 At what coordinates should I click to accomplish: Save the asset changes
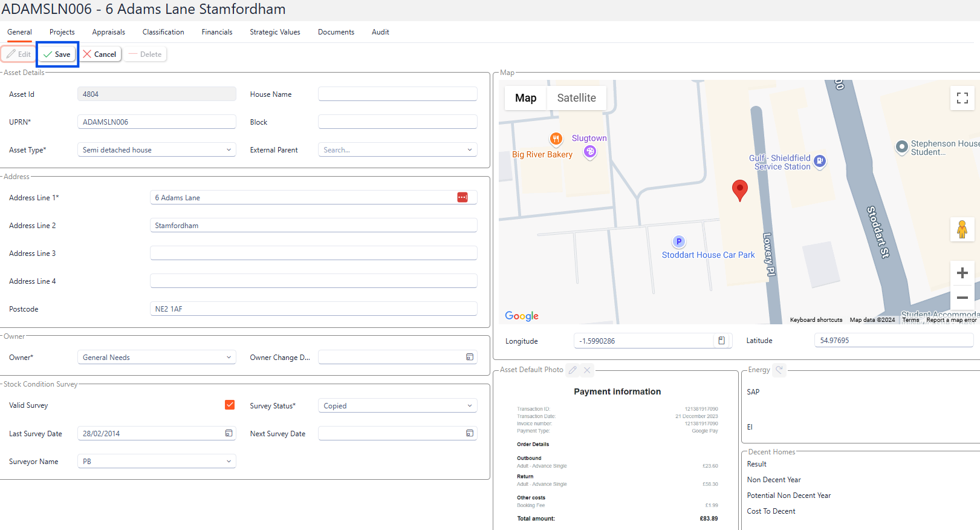tap(57, 54)
